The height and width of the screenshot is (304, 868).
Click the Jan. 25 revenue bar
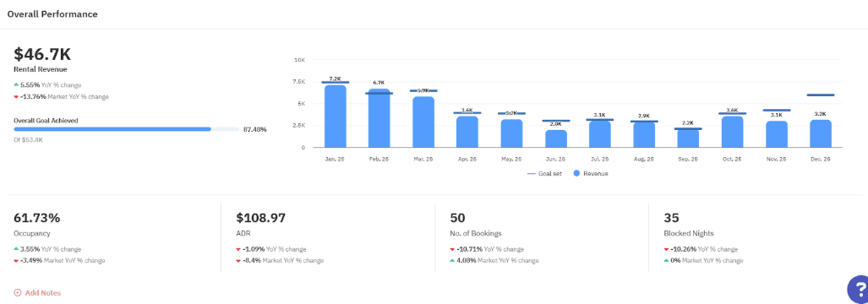pos(336,116)
